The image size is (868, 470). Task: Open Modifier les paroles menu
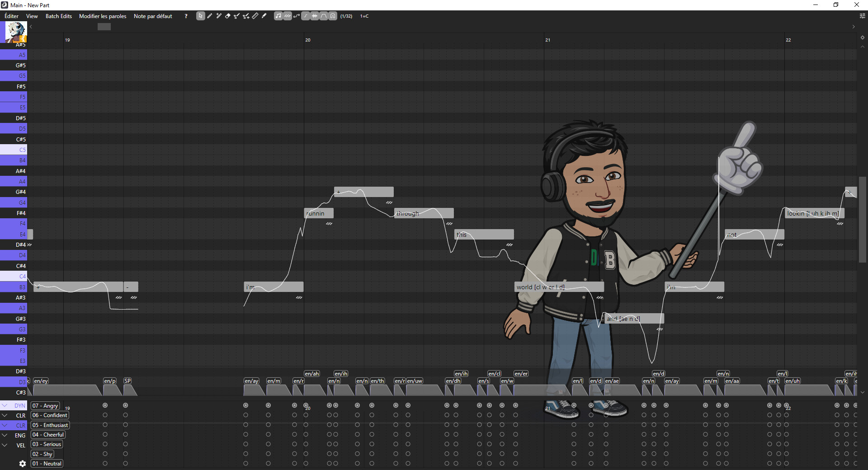(103, 16)
